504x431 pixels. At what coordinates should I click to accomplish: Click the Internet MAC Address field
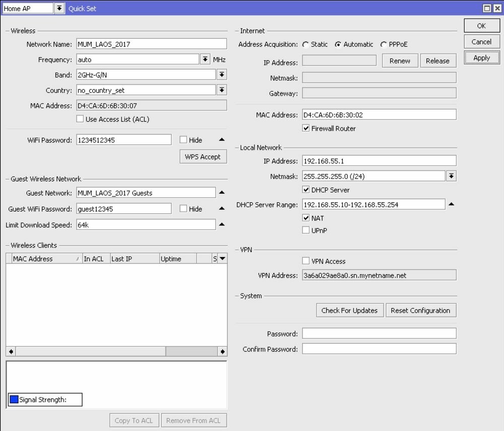[x=379, y=115]
